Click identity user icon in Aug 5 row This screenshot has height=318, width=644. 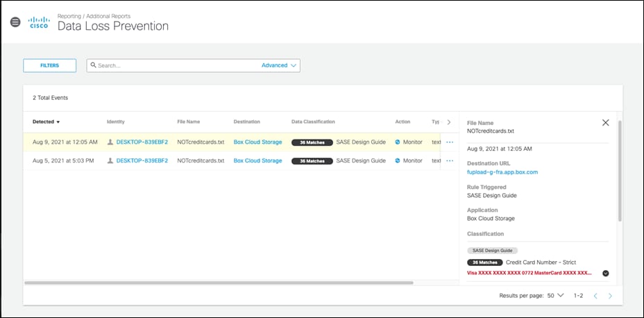tap(110, 160)
